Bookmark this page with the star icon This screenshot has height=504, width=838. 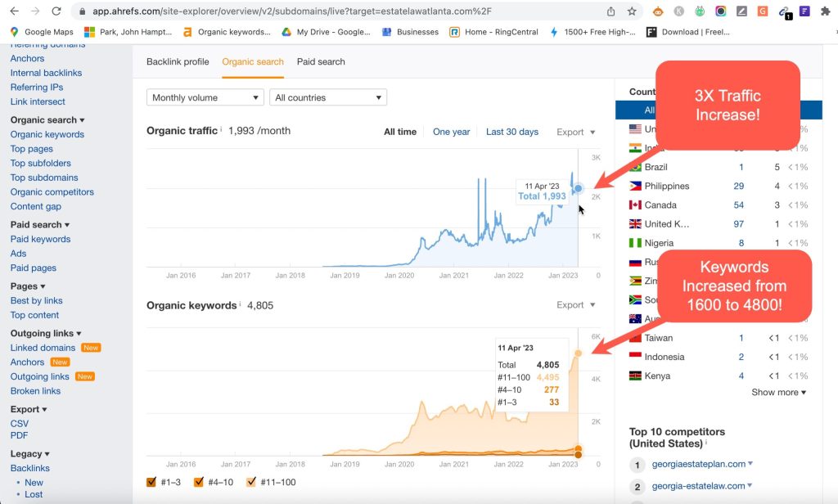pos(632,11)
